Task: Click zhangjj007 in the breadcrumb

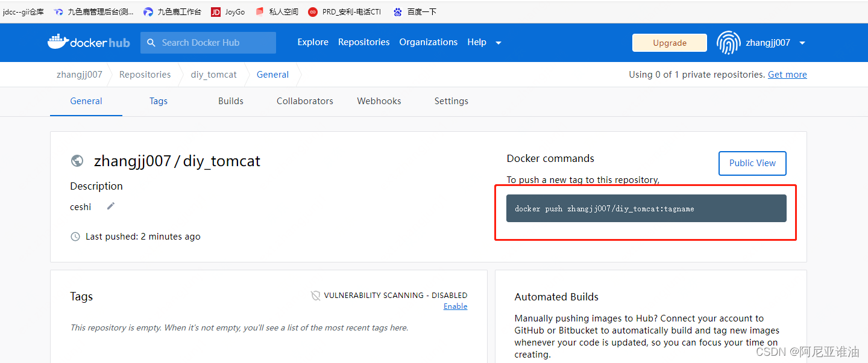Action: [80, 75]
